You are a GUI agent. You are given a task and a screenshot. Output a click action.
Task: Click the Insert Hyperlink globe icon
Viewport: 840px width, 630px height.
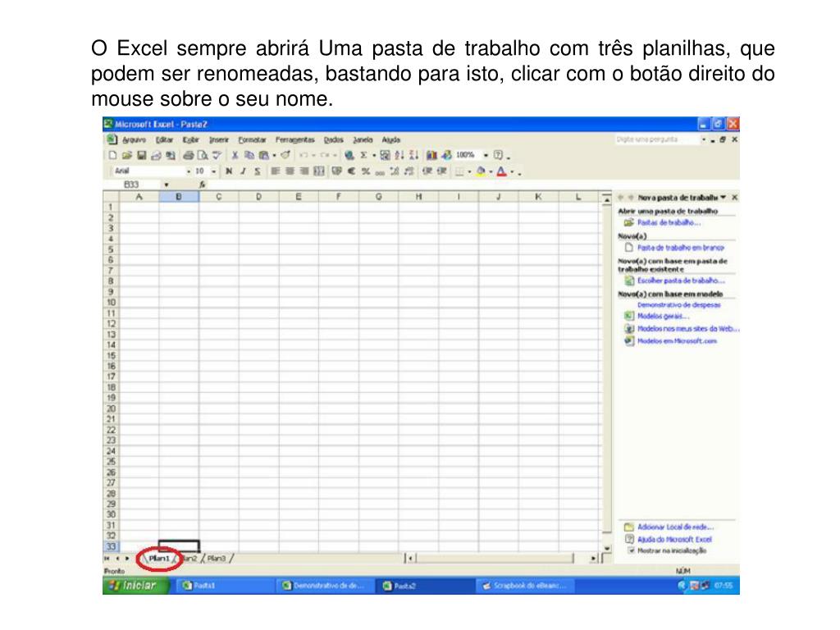349,155
